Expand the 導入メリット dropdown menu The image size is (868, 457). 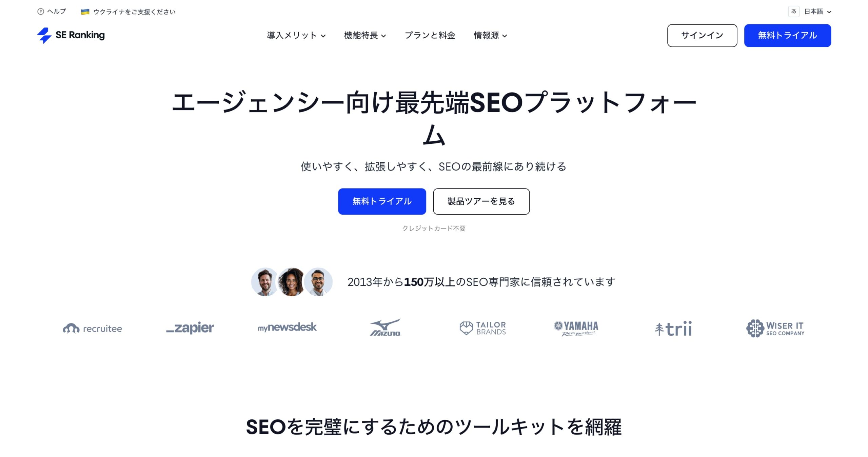click(296, 35)
